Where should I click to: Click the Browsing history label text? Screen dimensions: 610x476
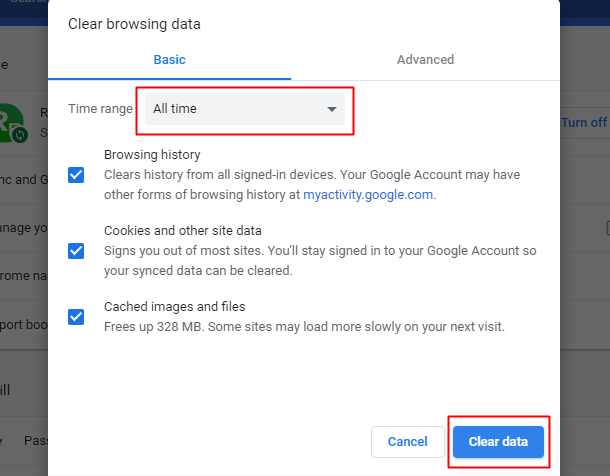(152, 155)
